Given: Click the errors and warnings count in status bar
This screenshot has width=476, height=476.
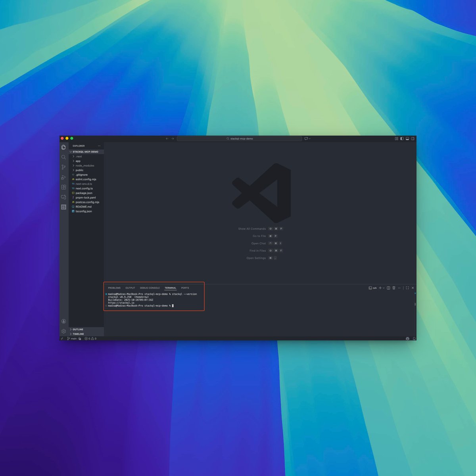Looking at the screenshot, I should click(90, 339).
